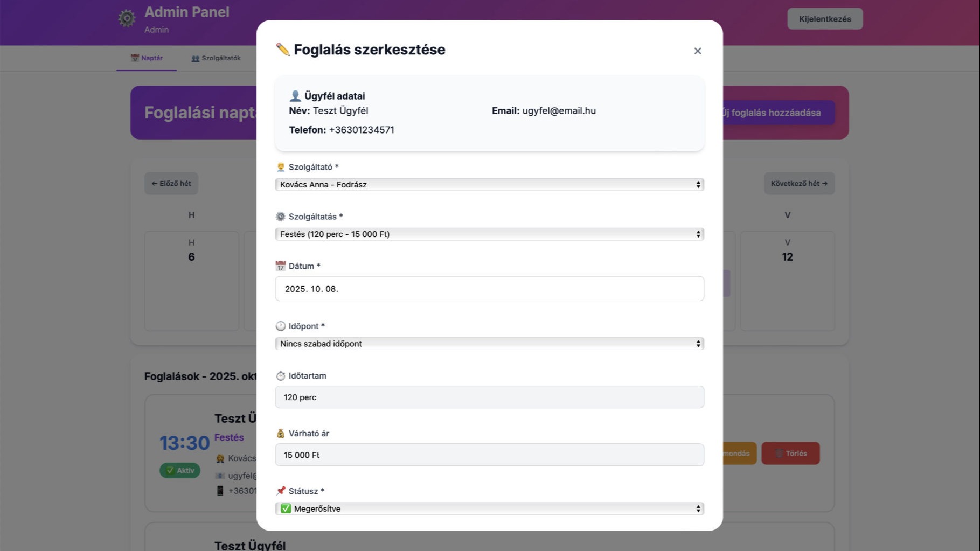Click the calendar icon beside Dátum
Viewport: 980px width, 551px height.
pyautogui.click(x=281, y=266)
